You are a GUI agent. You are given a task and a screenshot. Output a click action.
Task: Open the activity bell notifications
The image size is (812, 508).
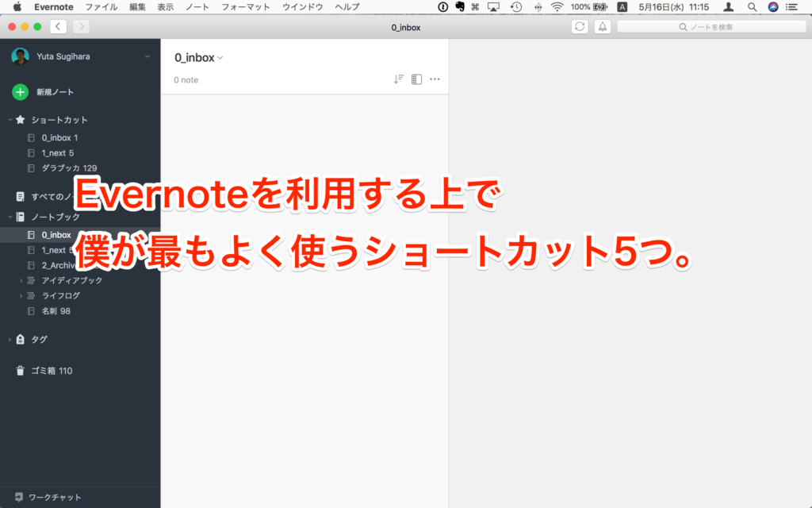603,27
